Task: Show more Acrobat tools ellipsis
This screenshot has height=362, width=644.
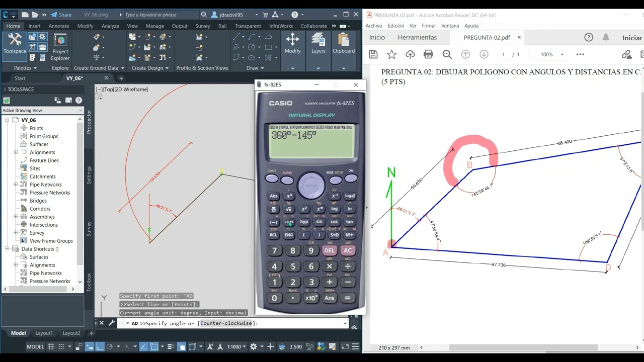Action: pos(580,54)
